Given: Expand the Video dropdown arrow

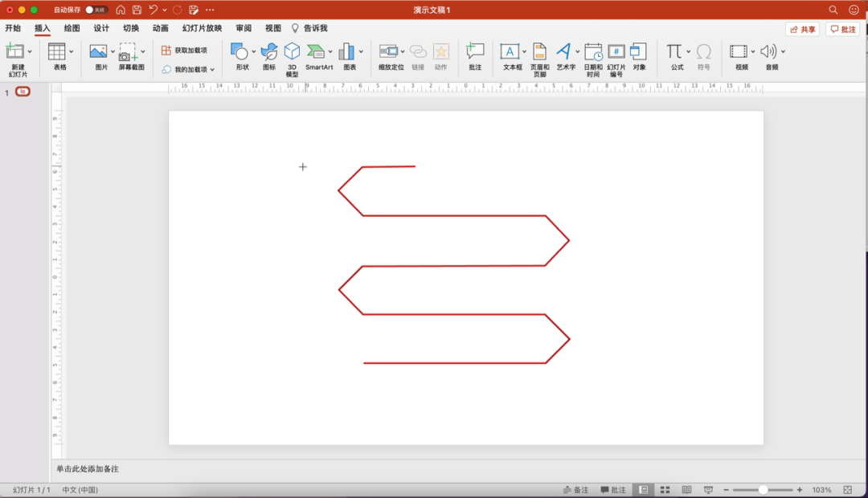Looking at the screenshot, I should click(x=753, y=52).
